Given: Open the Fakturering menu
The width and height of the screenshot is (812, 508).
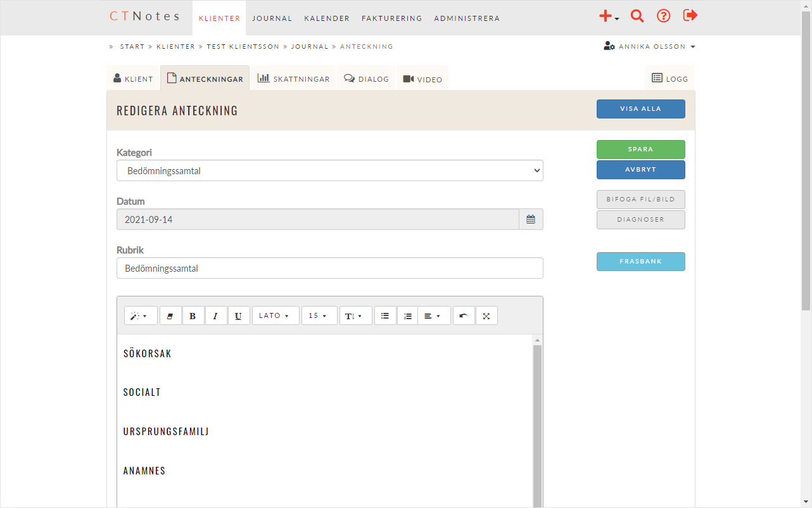Looking at the screenshot, I should tap(391, 18).
